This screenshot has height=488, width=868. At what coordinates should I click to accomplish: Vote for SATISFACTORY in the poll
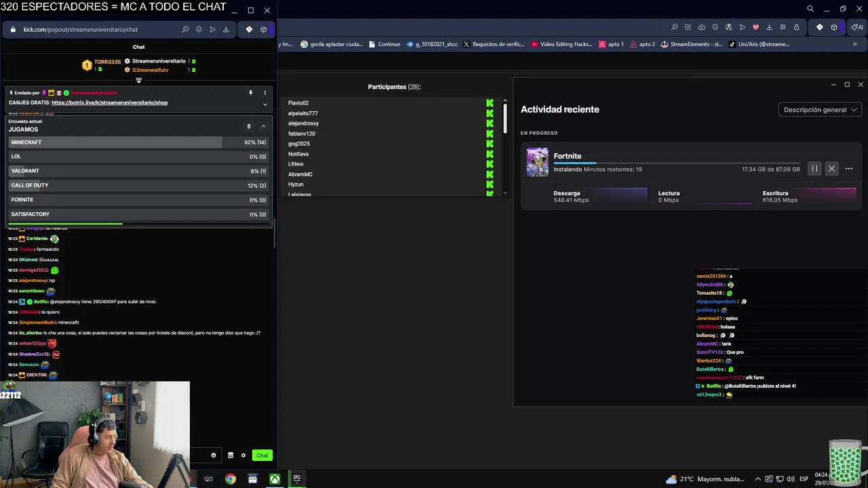click(138, 214)
